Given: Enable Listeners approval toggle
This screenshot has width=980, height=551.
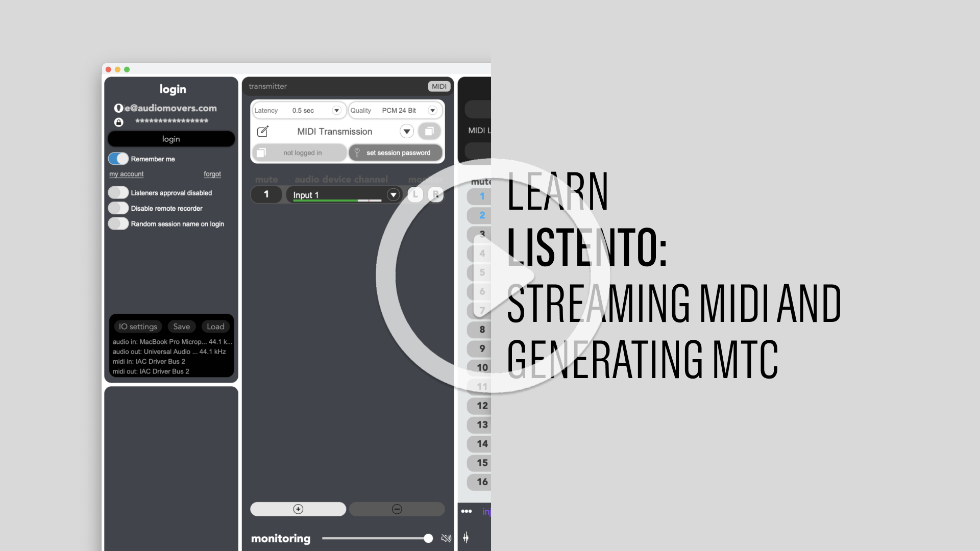Looking at the screenshot, I should click(118, 193).
